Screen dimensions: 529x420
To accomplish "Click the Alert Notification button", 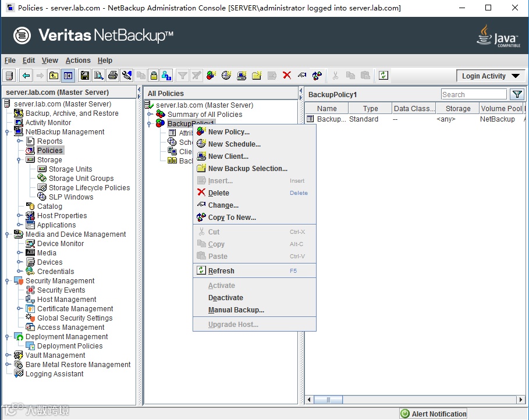I will pyautogui.click(x=434, y=414).
